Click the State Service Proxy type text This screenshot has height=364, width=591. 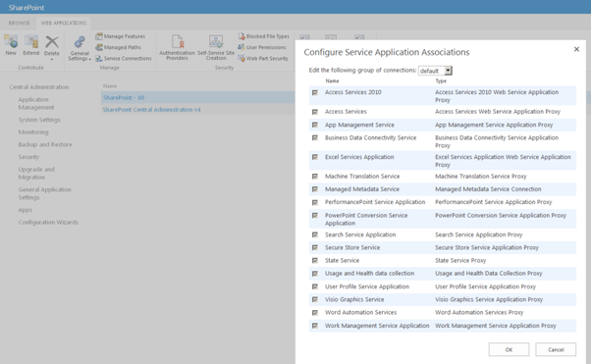[x=460, y=261]
